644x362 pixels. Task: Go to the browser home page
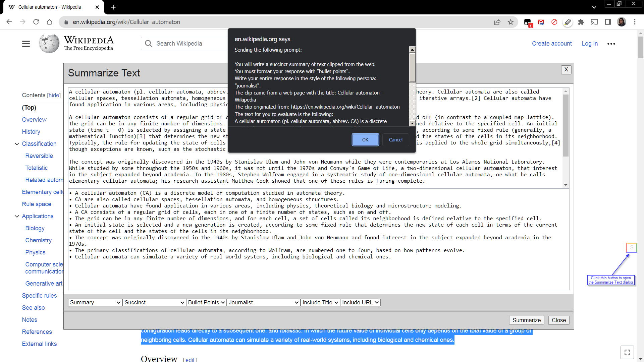(49, 22)
